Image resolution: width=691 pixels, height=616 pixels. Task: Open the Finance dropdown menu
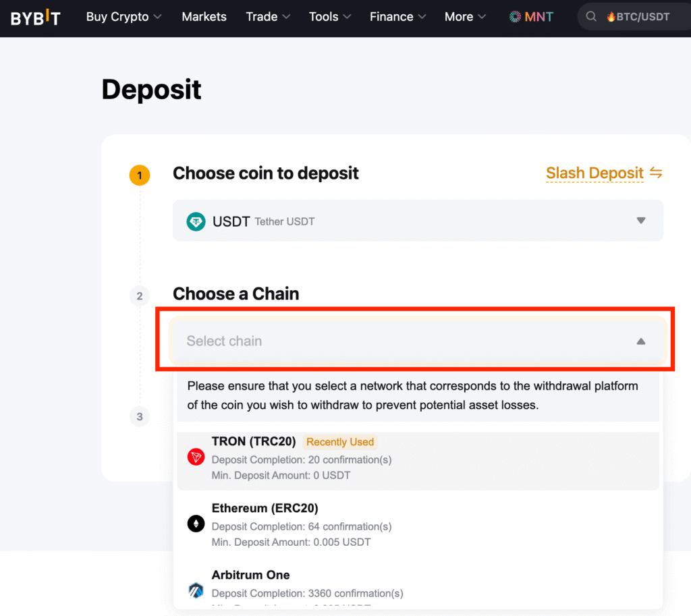[x=397, y=17]
